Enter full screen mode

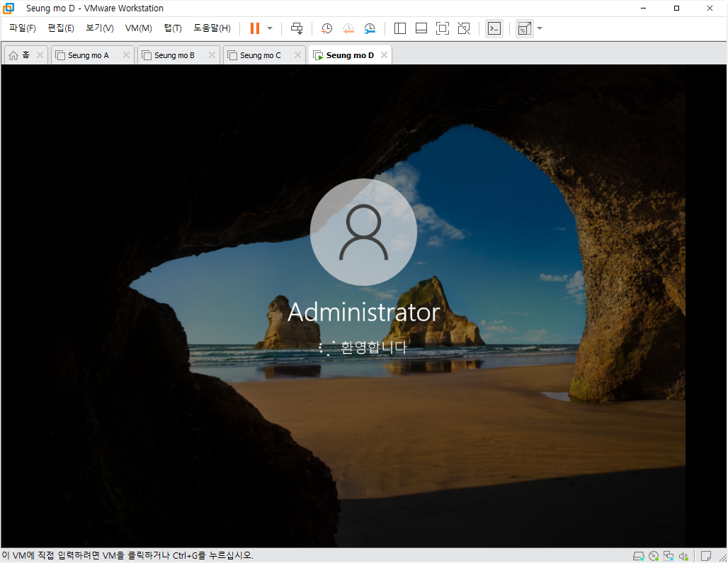[x=443, y=28]
